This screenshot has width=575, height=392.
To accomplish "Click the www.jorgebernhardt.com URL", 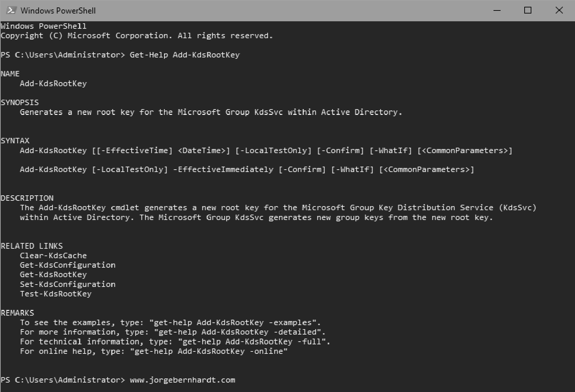I will pos(182,380).
